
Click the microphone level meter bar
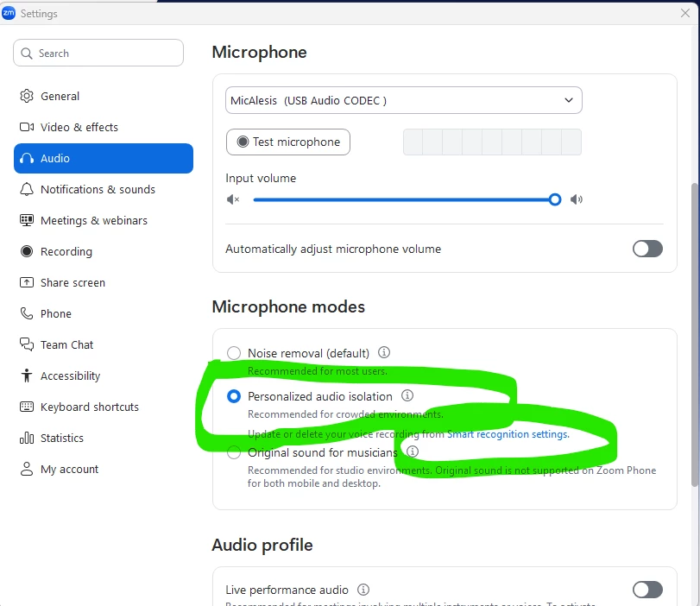point(492,142)
